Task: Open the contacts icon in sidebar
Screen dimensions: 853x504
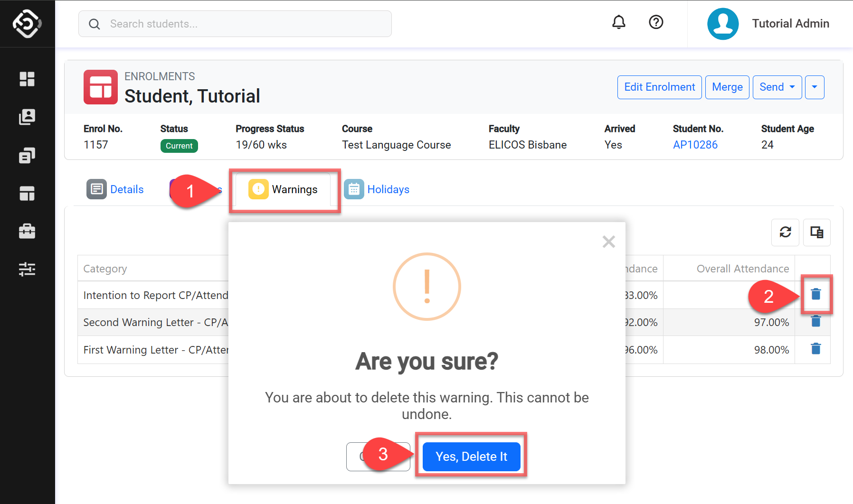Action: pyautogui.click(x=27, y=117)
